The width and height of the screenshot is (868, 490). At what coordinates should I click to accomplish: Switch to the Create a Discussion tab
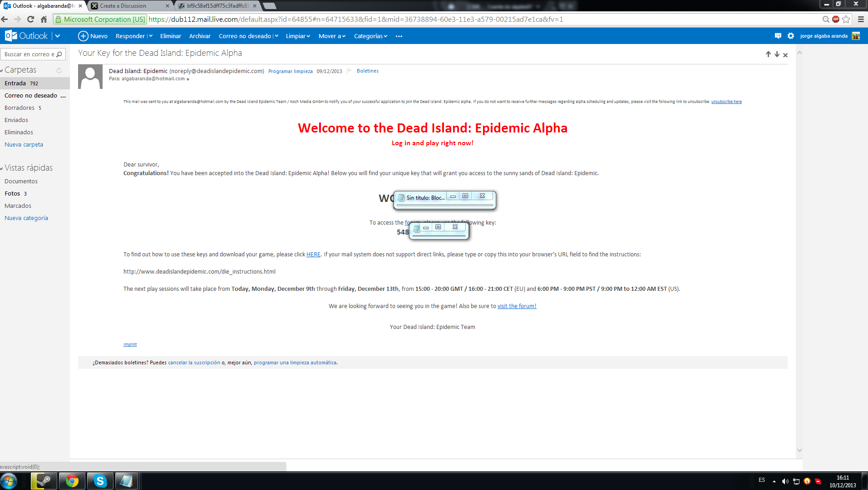(x=130, y=6)
